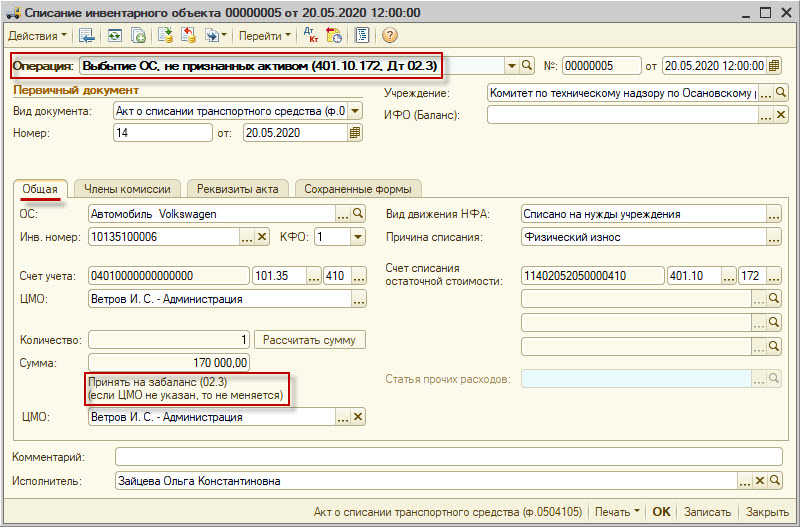Clear the ИФО (Баланс) field with X
800x527 pixels.
point(782,115)
